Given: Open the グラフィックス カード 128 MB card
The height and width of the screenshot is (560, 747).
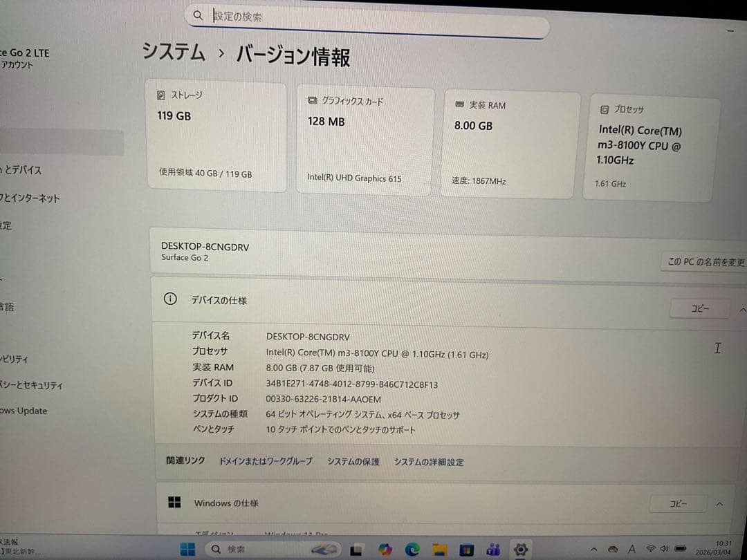Looking at the screenshot, I should (365, 140).
